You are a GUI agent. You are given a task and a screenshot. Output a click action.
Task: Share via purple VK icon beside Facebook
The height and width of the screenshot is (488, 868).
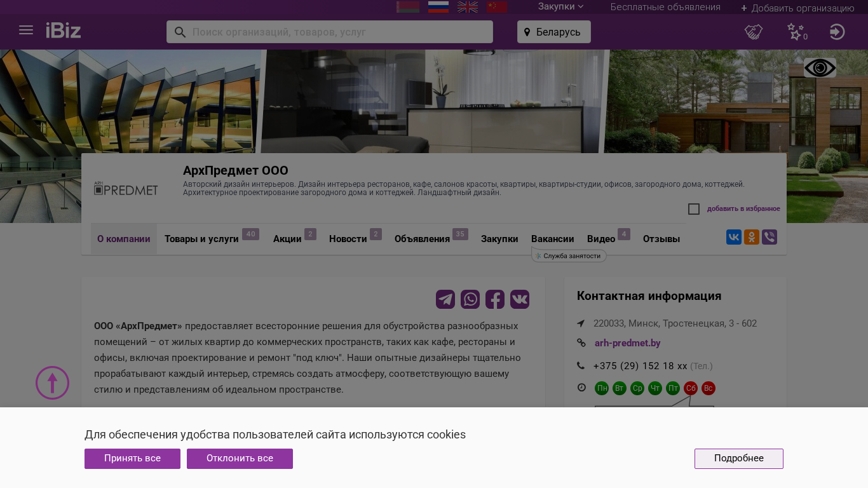(520, 299)
